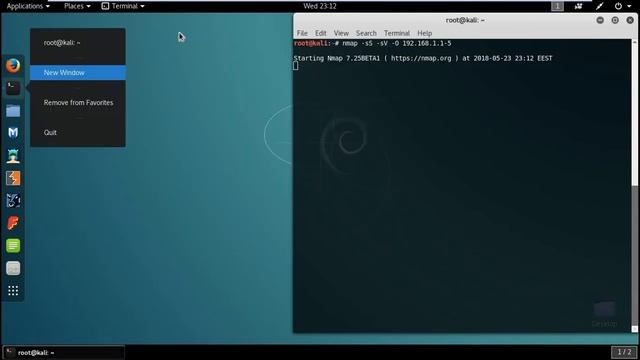Open the workspace indicator in top bar
640x360 pixels.
point(557,6)
